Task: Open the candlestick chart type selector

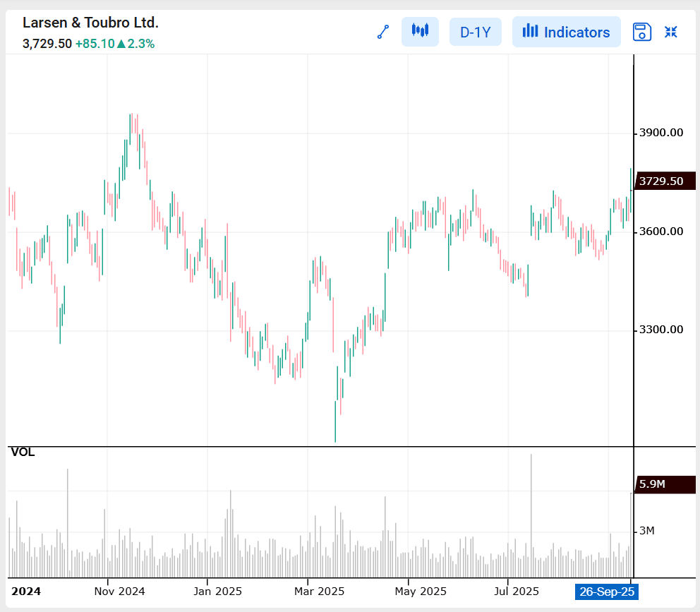Action: 420,32
